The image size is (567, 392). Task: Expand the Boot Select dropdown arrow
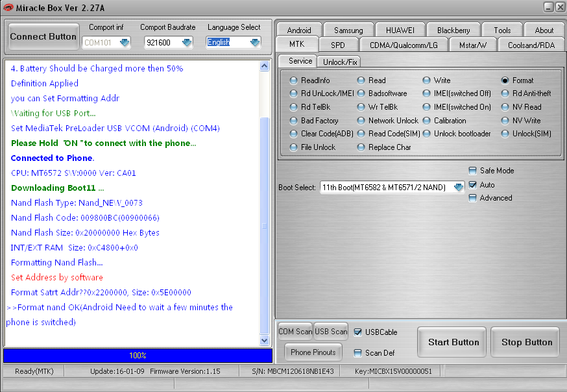click(459, 188)
